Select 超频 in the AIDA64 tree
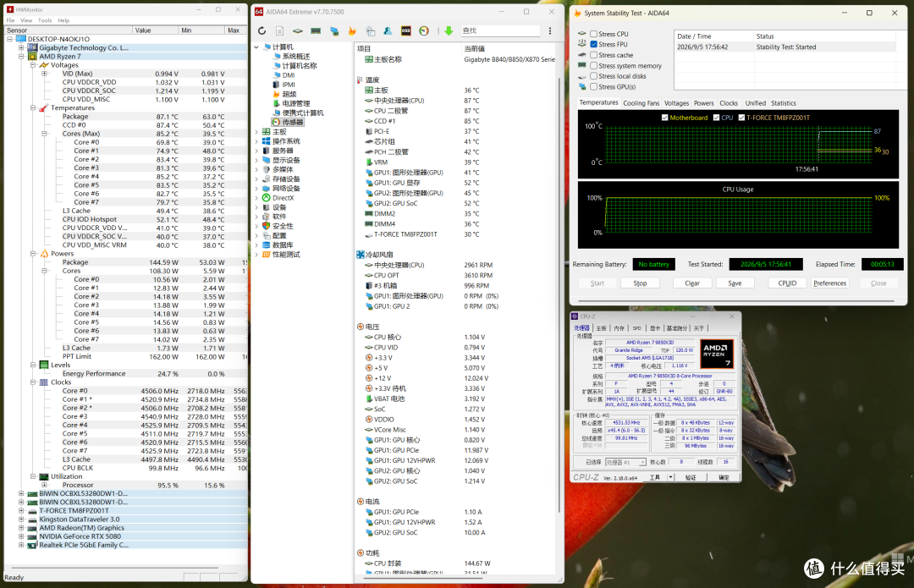Image resolution: width=914 pixels, height=588 pixels. 284,94
